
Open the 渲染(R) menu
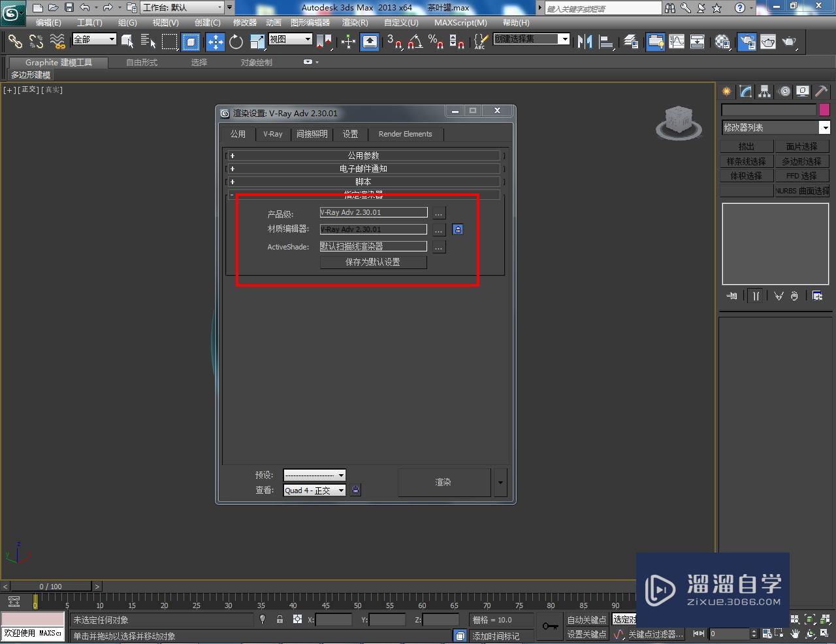[x=355, y=22]
